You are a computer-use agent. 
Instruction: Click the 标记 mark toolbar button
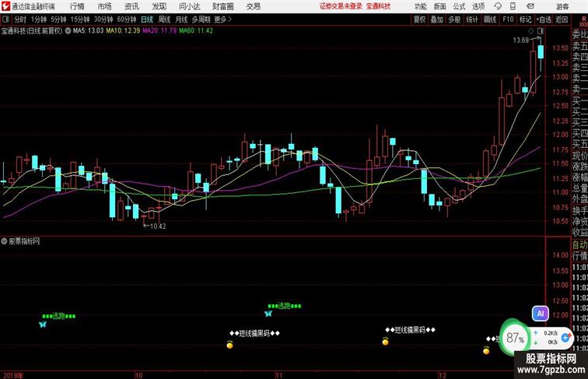click(x=525, y=19)
